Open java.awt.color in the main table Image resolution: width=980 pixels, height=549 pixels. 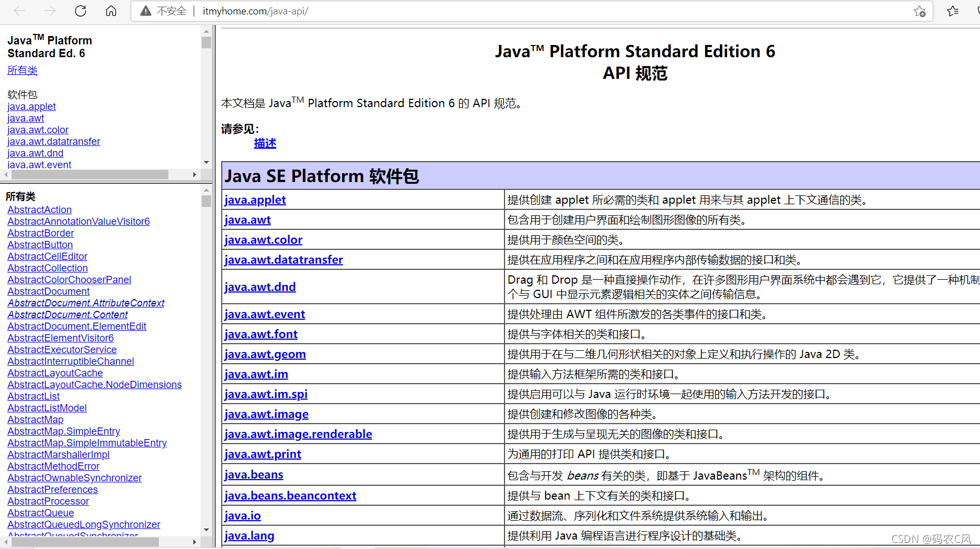point(263,240)
